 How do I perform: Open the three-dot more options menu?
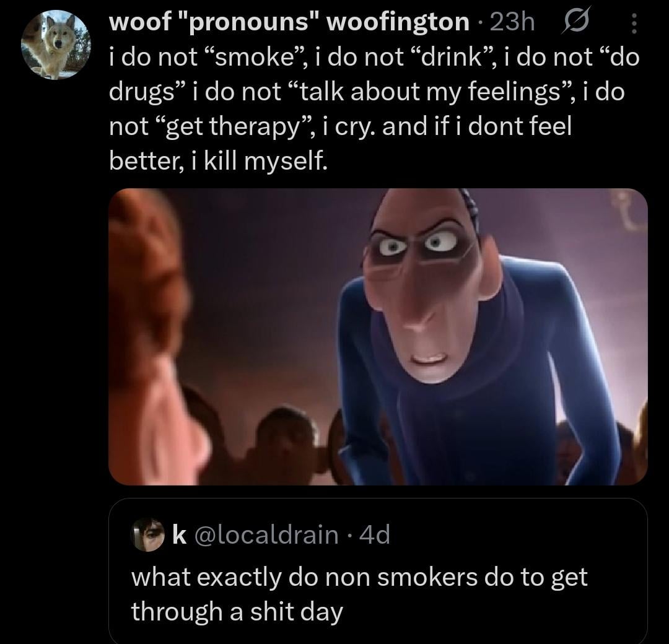pyautogui.click(x=634, y=24)
